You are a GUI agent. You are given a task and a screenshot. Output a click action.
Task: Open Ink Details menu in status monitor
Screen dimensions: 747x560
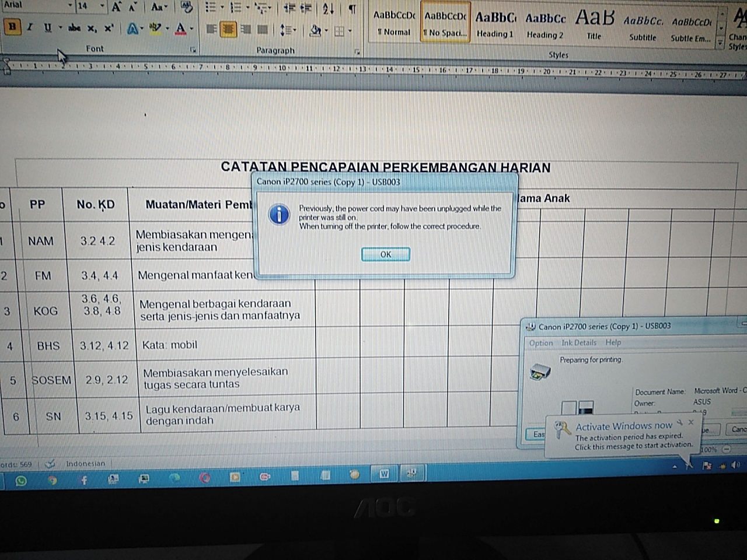pyautogui.click(x=579, y=343)
